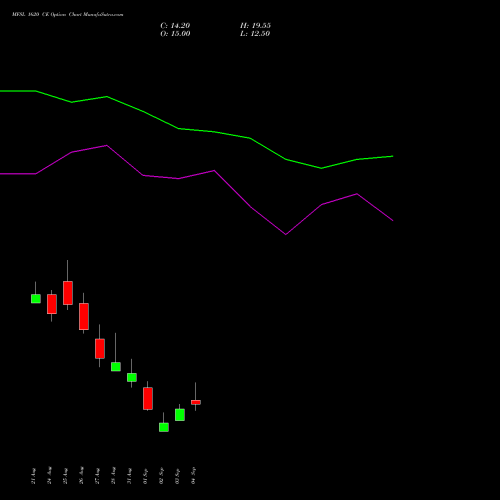
Task: Click the '03 Sep' date axis label
Action: click(177, 476)
